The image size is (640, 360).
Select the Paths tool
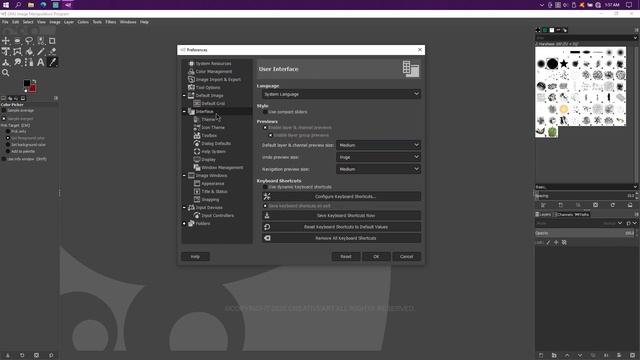coord(29,62)
